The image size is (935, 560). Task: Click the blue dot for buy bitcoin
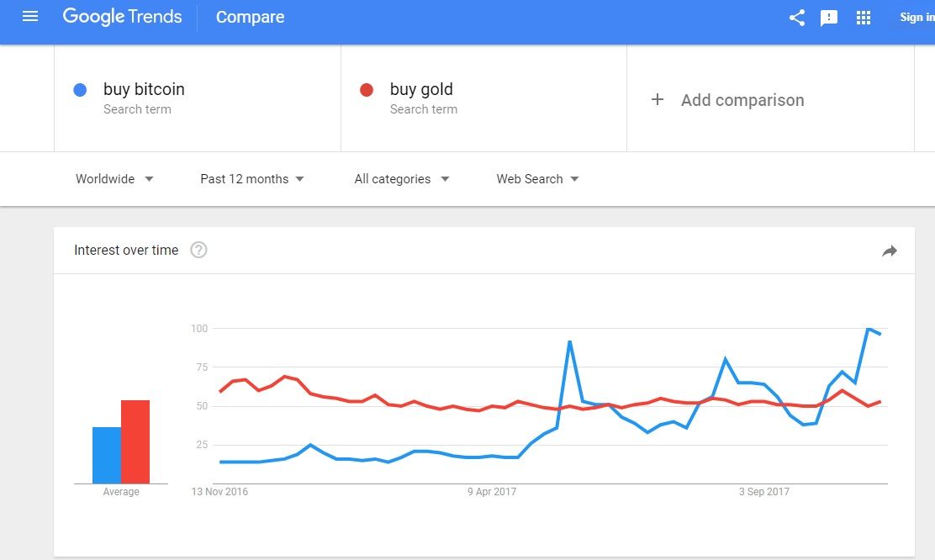[x=81, y=90]
